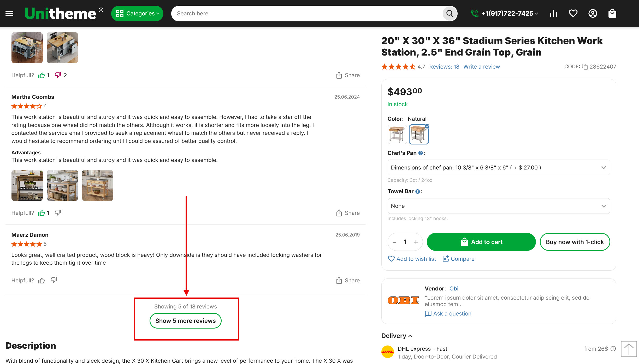The width and height of the screenshot is (639, 364).
Task: Thumbs up Martha Coombs' review
Action: (x=42, y=213)
